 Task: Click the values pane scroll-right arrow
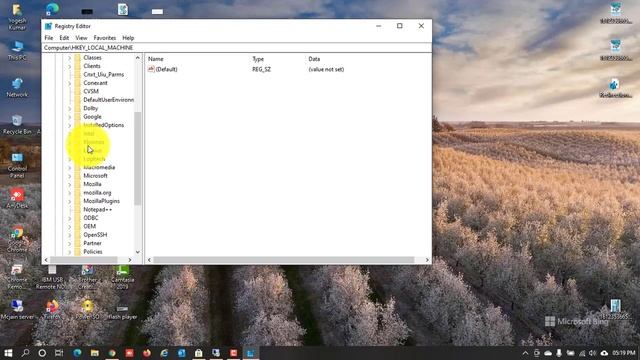[427, 260]
